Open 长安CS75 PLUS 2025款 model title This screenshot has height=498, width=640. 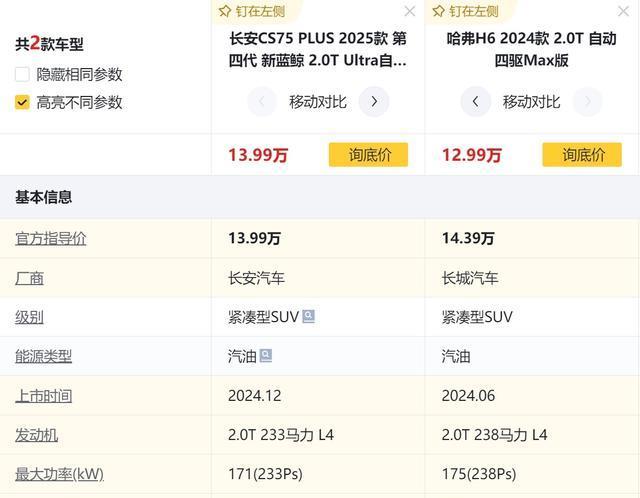(x=318, y=49)
